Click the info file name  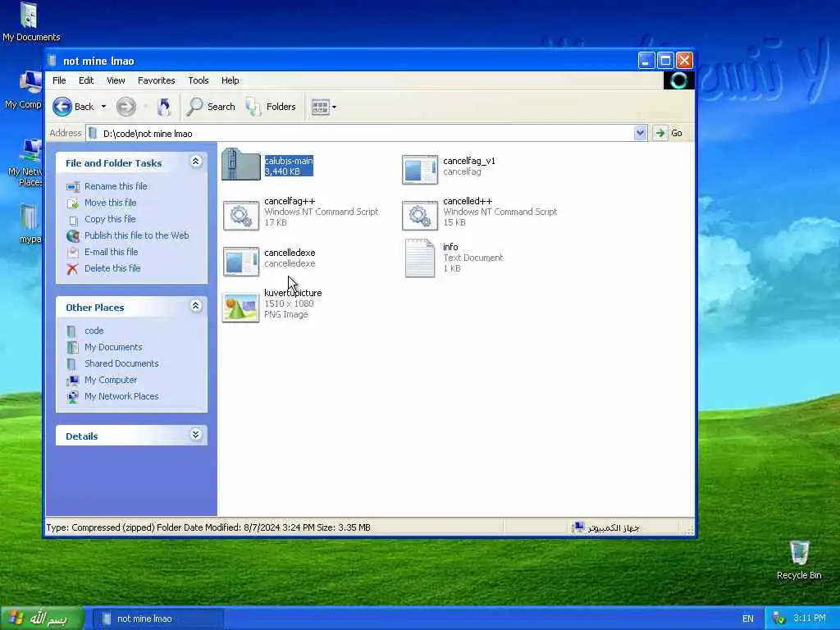click(x=450, y=247)
